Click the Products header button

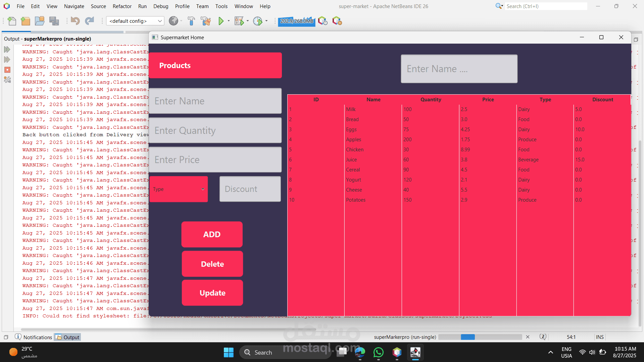coord(215,65)
